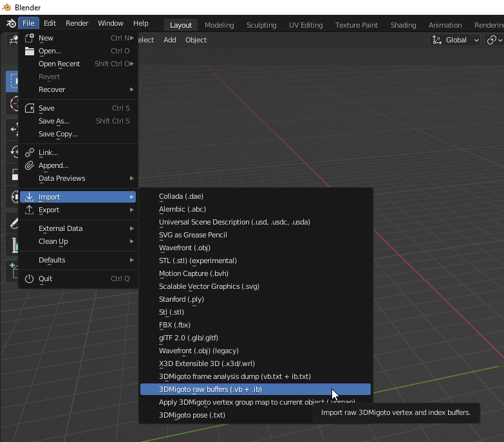Screen dimensions: 504x442
Task: Choose Save Copy from File menu
Action: pos(78,134)
